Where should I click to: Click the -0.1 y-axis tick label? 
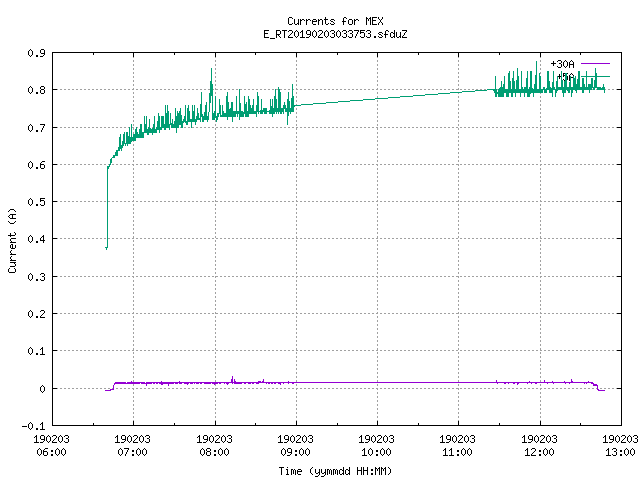point(33,426)
